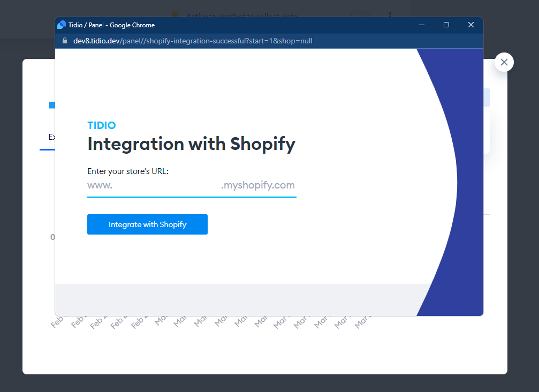Dismiss the background modal with the round X button
This screenshot has width=539, height=392.
point(504,62)
